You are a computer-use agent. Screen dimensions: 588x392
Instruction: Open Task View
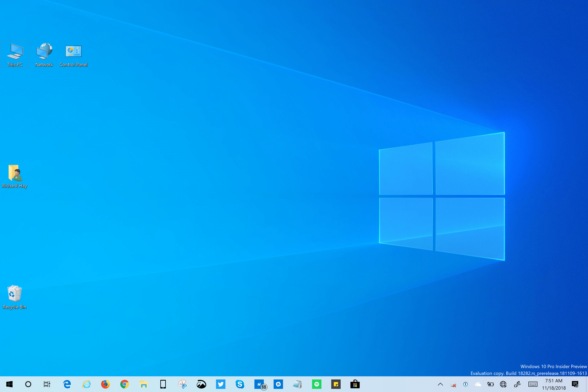[x=47, y=384]
